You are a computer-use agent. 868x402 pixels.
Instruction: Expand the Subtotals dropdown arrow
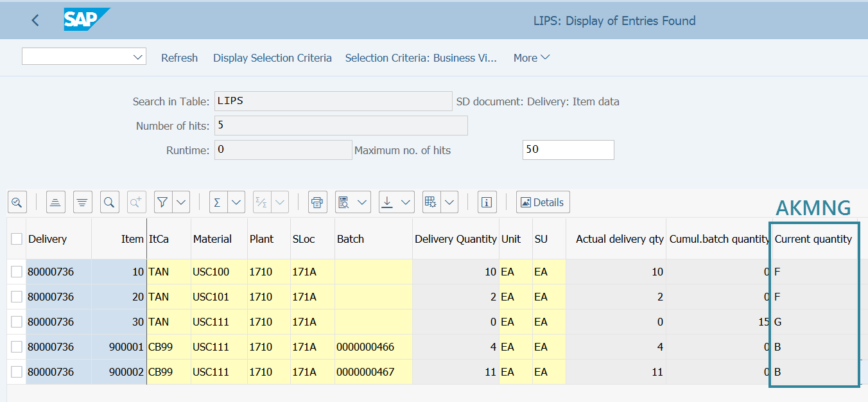[x=281, y=202]
